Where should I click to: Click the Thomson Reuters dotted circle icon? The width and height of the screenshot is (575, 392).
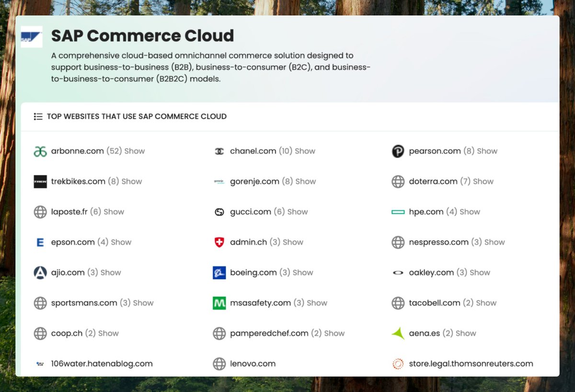pos(398,364)
